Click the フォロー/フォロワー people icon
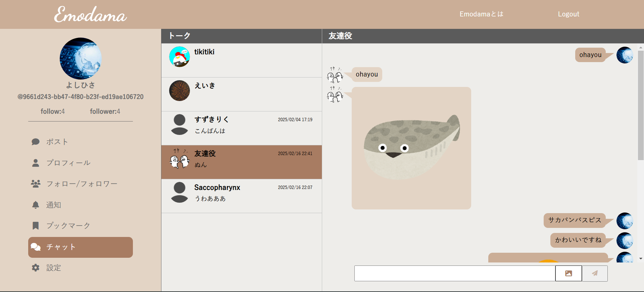Image resolution: width=644 pixels, height=292 pixels. [x=36, y=184]
